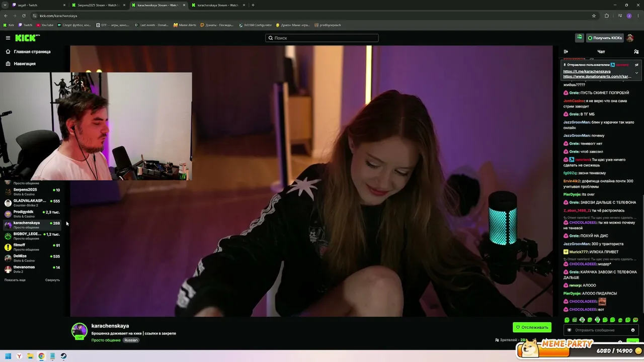Open the Kick bookmark
Viewport: 644px width, 362px height.
(9, 25)
